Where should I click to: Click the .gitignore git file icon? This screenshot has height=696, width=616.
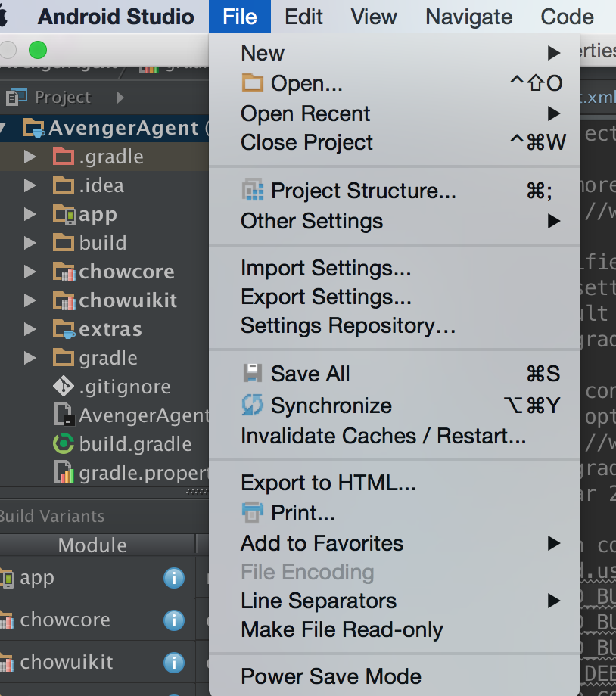63,386
